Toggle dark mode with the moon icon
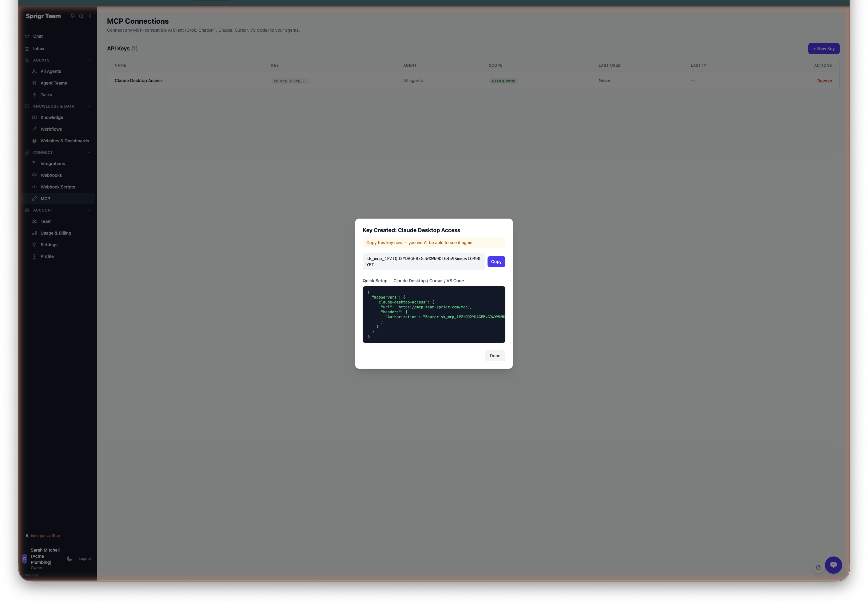868x602 pixels. (70, 559)
